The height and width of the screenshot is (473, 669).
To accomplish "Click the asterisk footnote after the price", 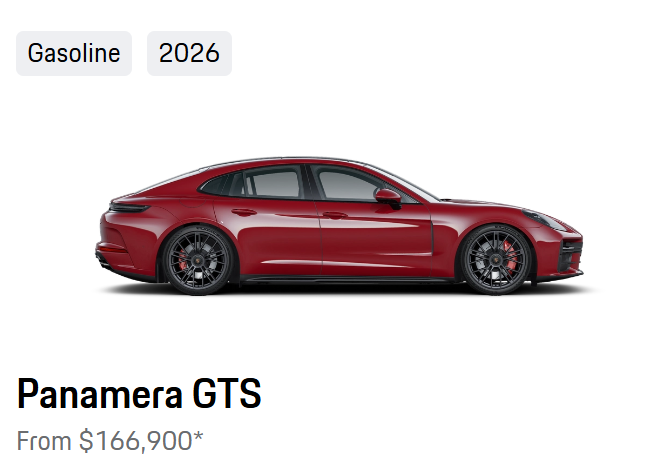I will point(198,437).
